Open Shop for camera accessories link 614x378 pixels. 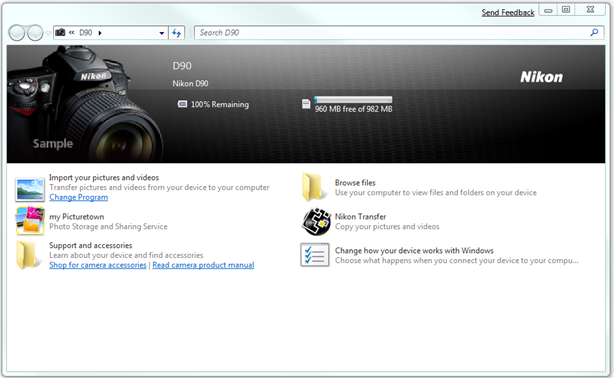(98, 265)
